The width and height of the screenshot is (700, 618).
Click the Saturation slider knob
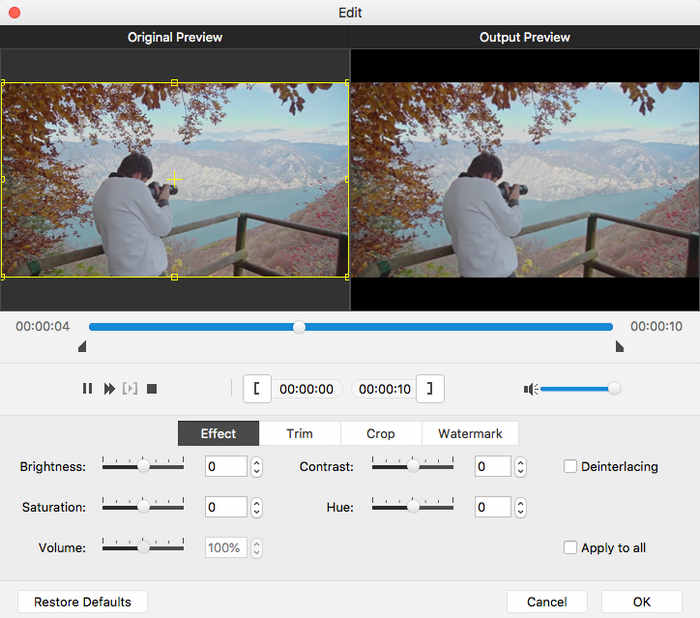click(x=143, y=507)
